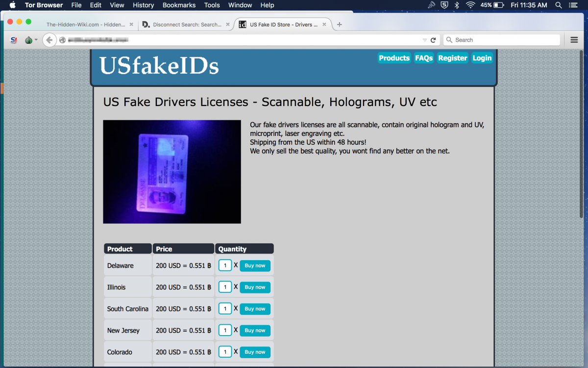This screenshot has width=588, height=368.
Task: Reload the current page
Action: point(433,40)
